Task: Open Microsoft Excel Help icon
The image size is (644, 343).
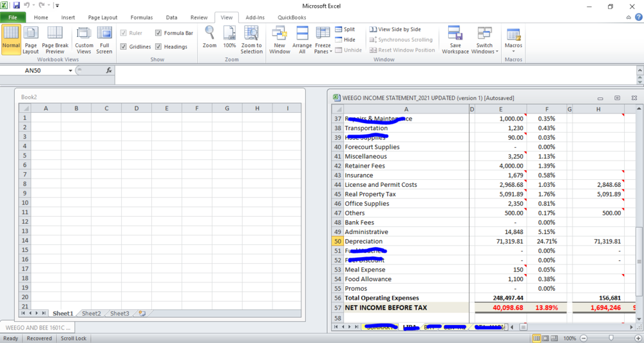Action: pos(639,17)
